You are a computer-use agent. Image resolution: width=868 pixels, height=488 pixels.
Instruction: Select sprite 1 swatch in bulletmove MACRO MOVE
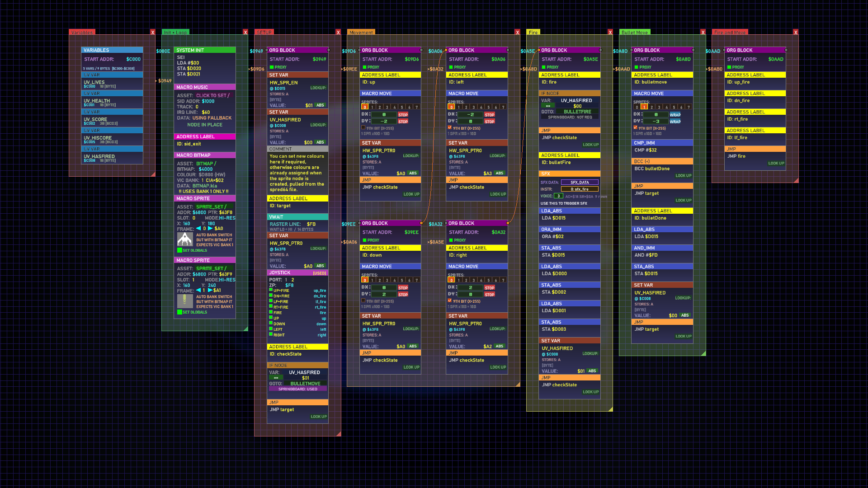[x=644, y=107]
